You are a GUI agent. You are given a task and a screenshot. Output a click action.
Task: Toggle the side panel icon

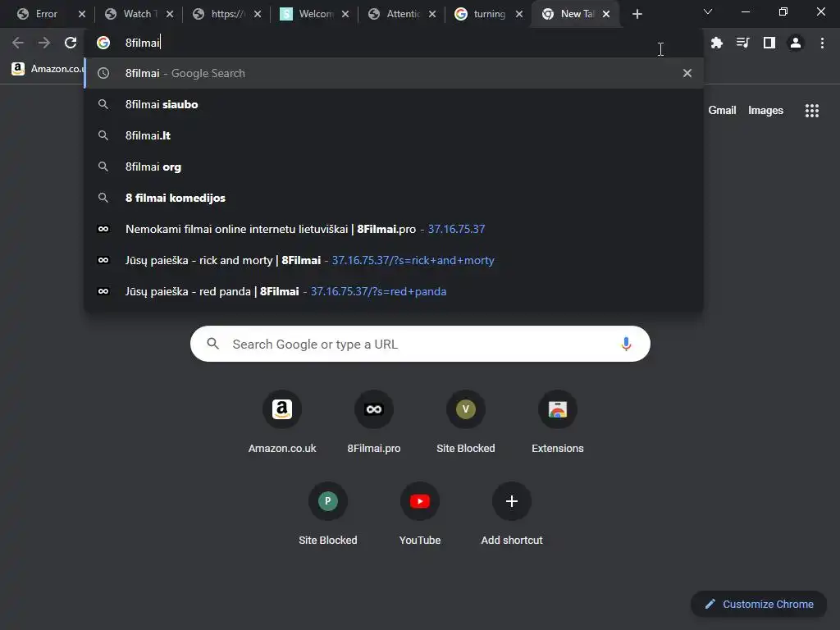coord(769,43)
